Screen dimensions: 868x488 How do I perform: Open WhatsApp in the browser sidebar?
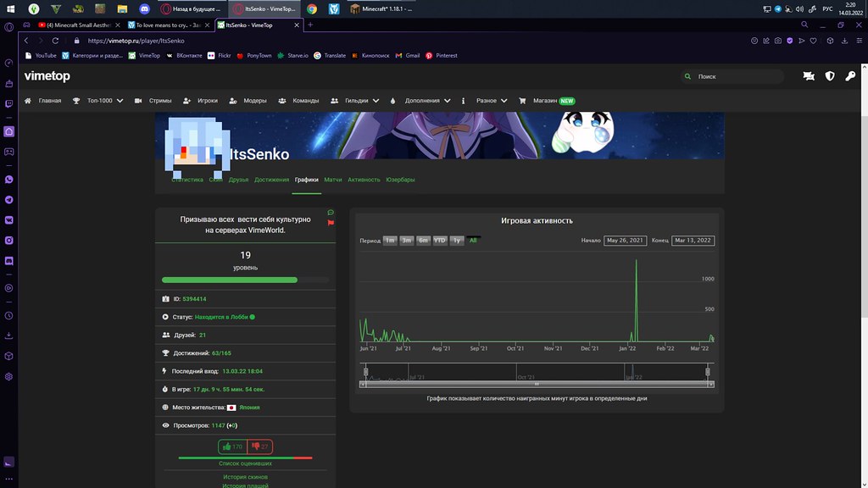[x=8, y=180]
